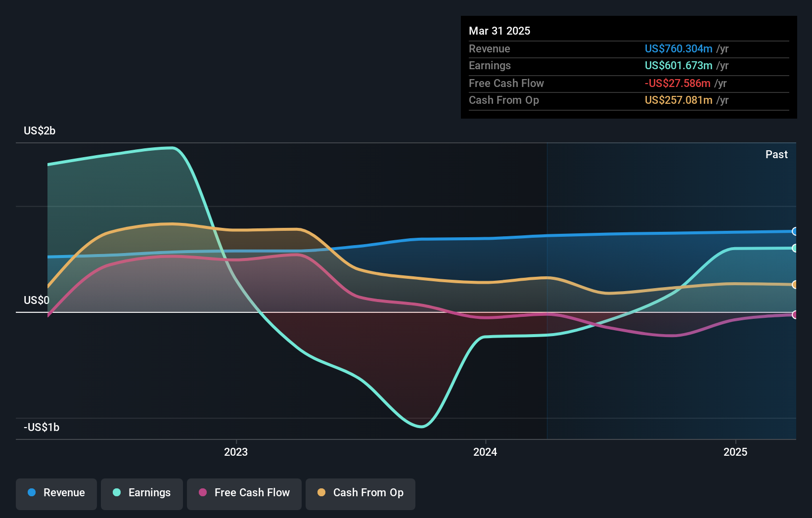Click the US$2b y-axis label
The image size is (812, 518).
40,130
